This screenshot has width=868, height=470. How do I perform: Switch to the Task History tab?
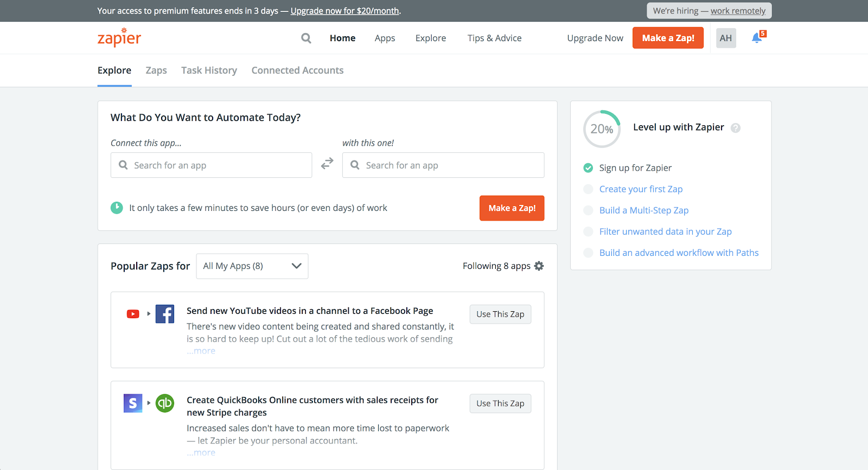[209, 70]
